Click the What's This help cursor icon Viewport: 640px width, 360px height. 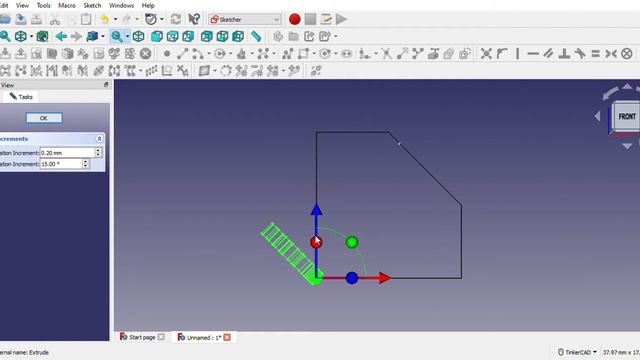[x=194, y=19]
